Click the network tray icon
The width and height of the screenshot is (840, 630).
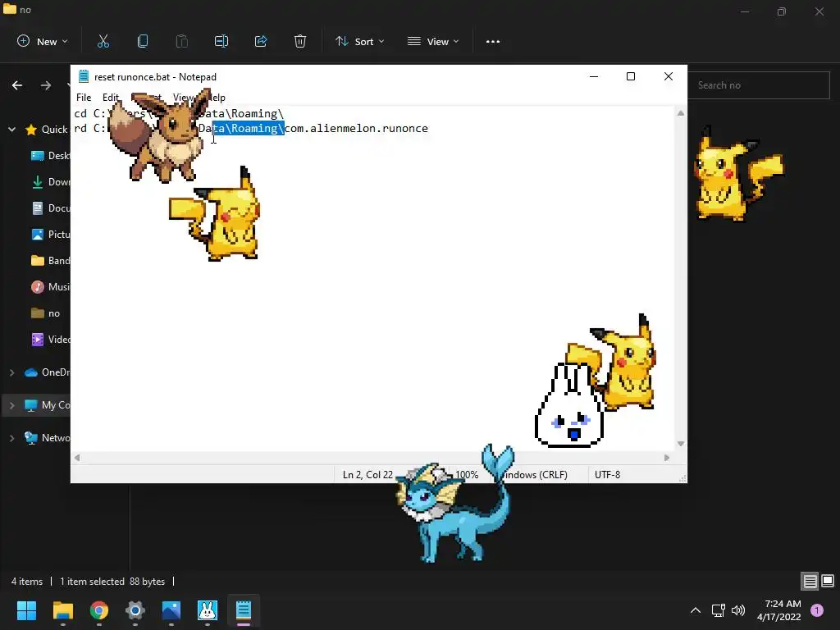click(x=718, y=610)
